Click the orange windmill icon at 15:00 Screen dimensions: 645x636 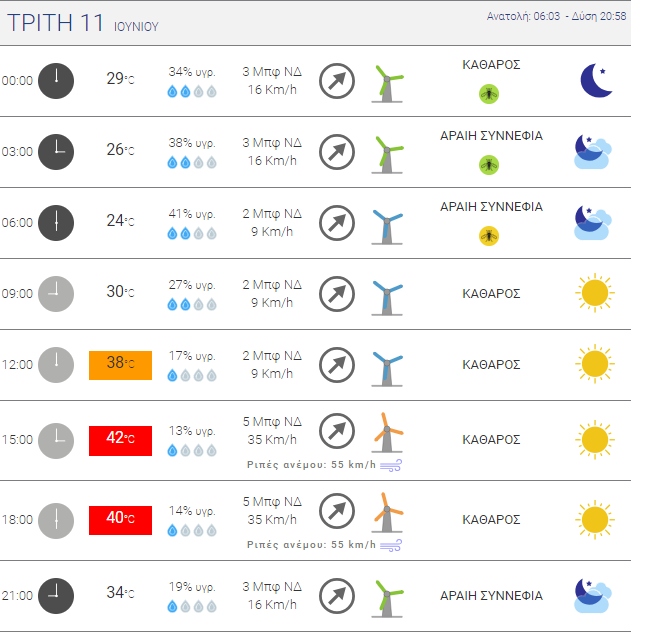point(387,435)
